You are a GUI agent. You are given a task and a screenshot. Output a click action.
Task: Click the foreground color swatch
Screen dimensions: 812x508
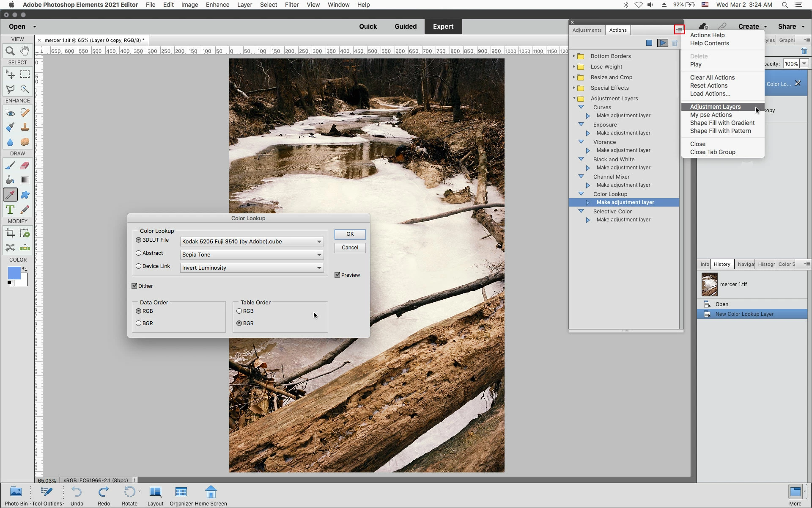[x=14, y=273]
